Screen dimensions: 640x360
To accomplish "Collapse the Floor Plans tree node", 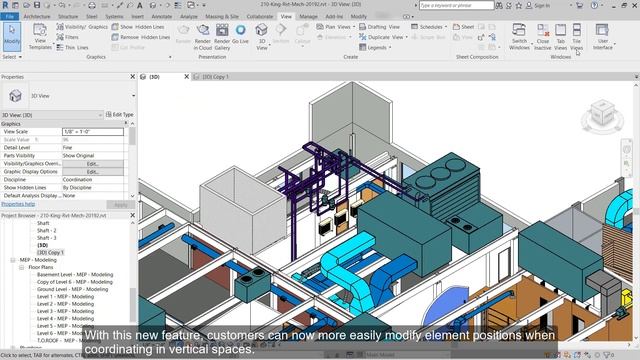I will click(21, 267).
